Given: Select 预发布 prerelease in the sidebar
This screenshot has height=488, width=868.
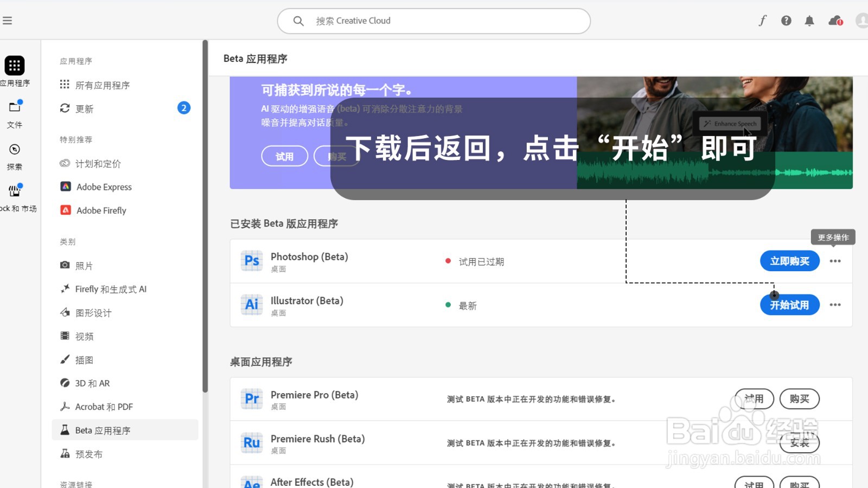Looking at the screenshot, I should coord(88,454).
